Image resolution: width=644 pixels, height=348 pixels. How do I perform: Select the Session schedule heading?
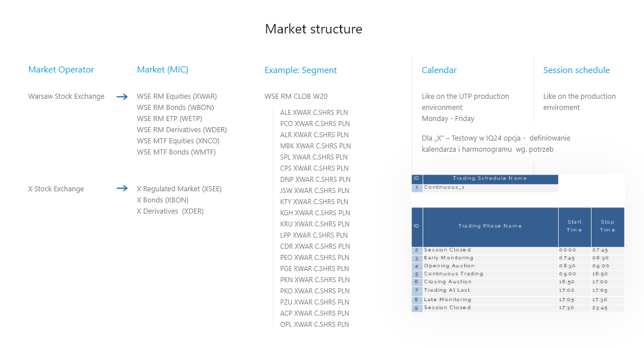pos(576,70)
